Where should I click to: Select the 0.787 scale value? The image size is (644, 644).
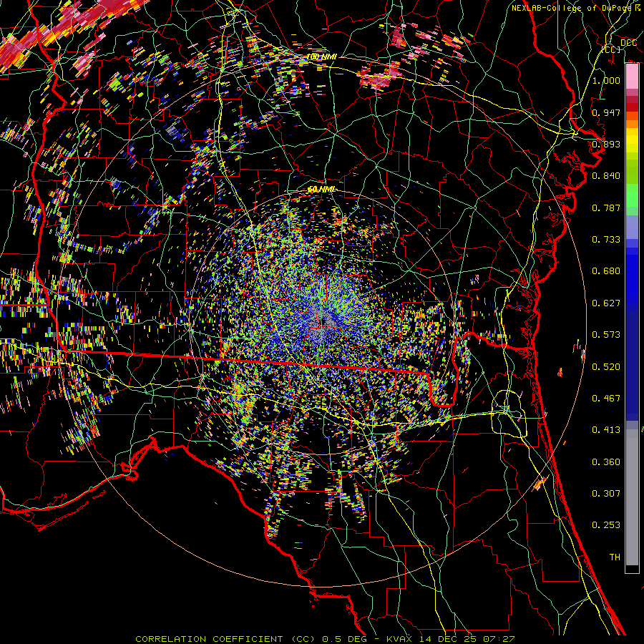pos(606,208)
